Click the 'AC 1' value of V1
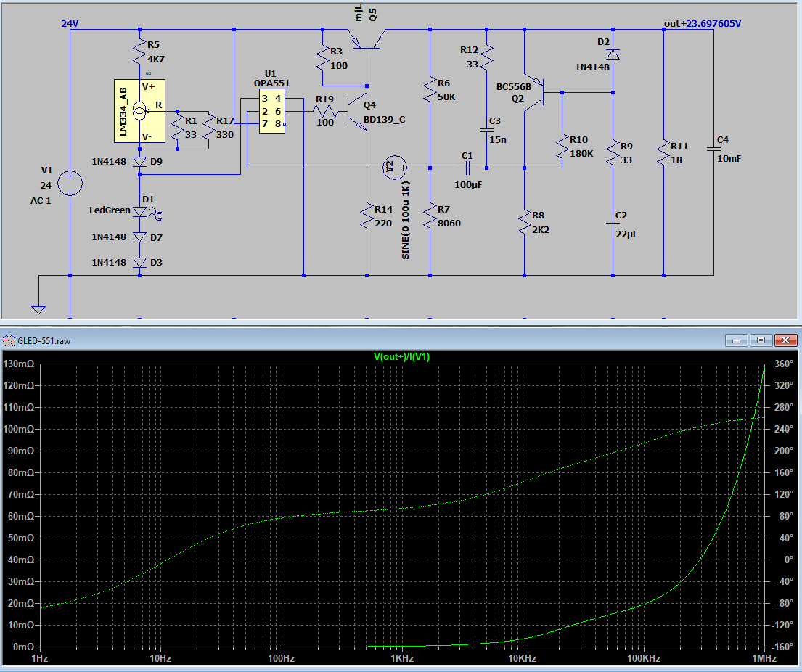 click(41, 201)
